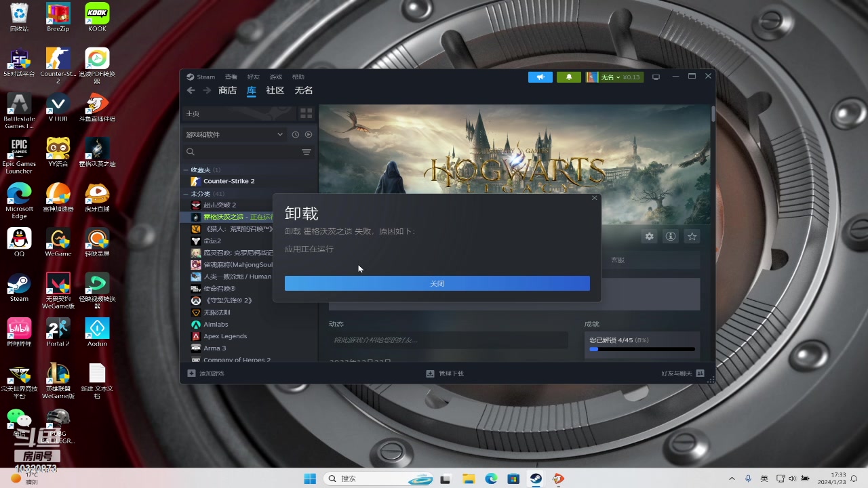Select Steam desktop shortcut icon

pyautogui.click(x=19, y=288)
